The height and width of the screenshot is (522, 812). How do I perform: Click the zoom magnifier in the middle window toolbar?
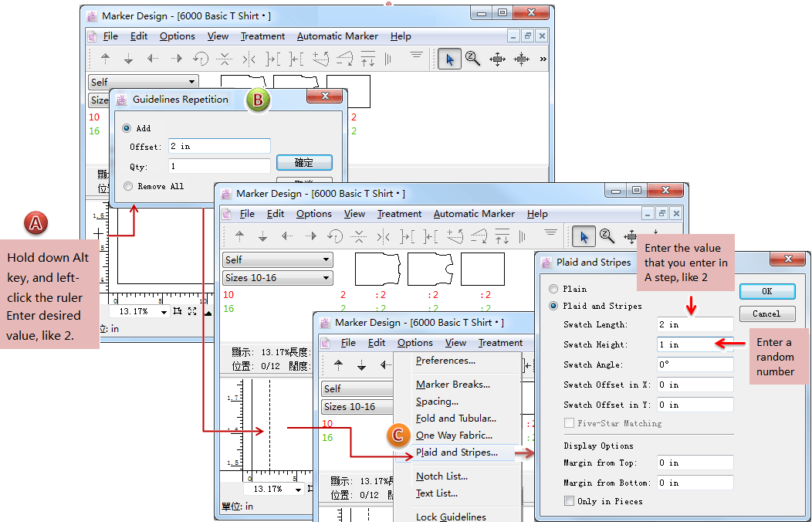click(x=607, y=236)
